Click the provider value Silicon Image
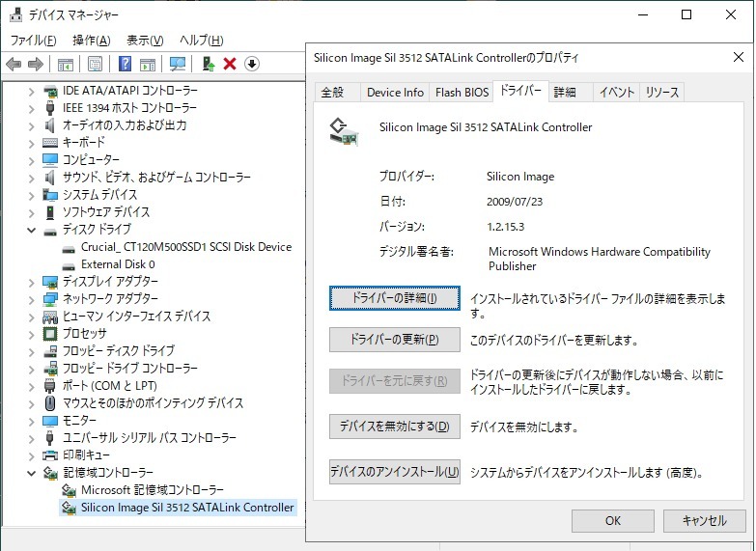Image resolution: width=756 pixels, height=551 pixels. coord(520,177)
